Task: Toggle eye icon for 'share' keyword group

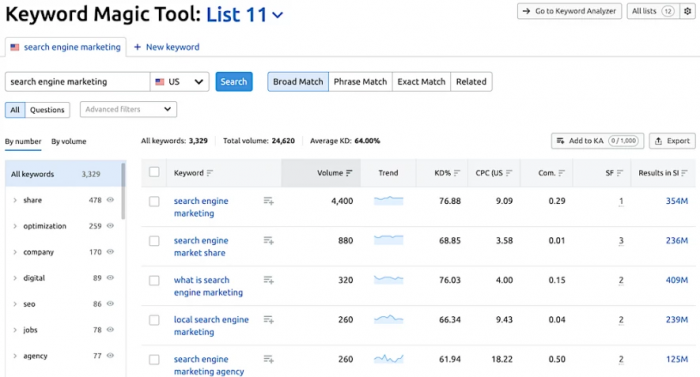Action: point(110,200)
